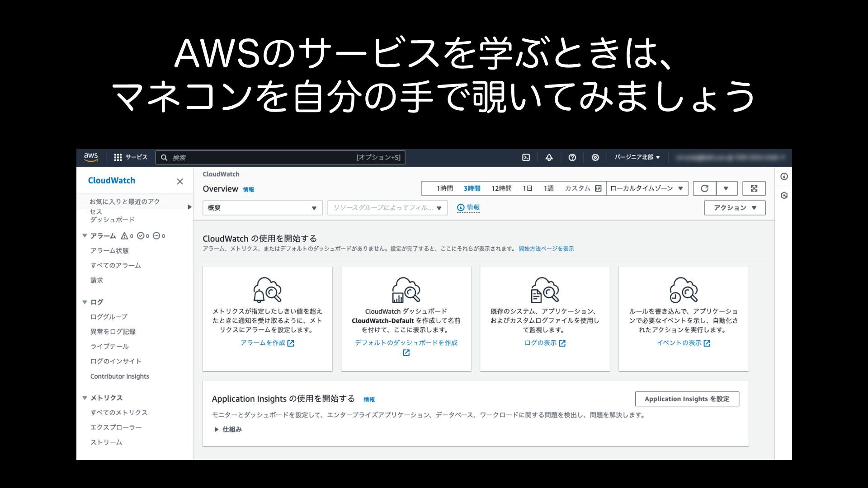
Task: Open the 概要 dropdown
Action: coord(262,208)
